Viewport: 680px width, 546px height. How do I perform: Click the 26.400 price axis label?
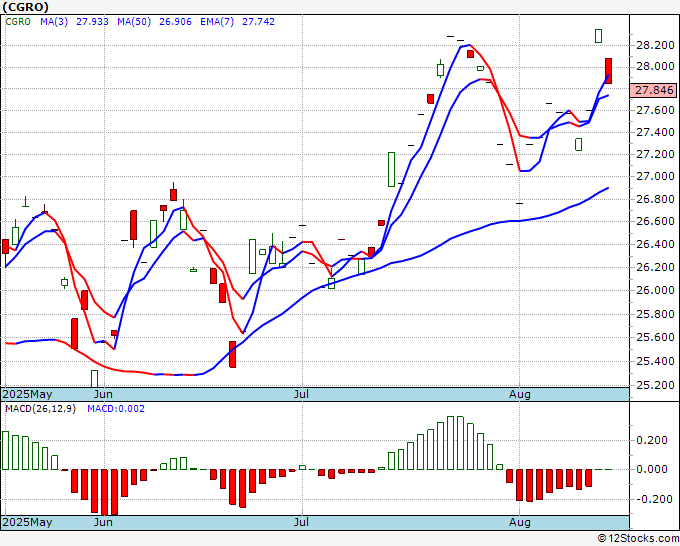point(655,245)
